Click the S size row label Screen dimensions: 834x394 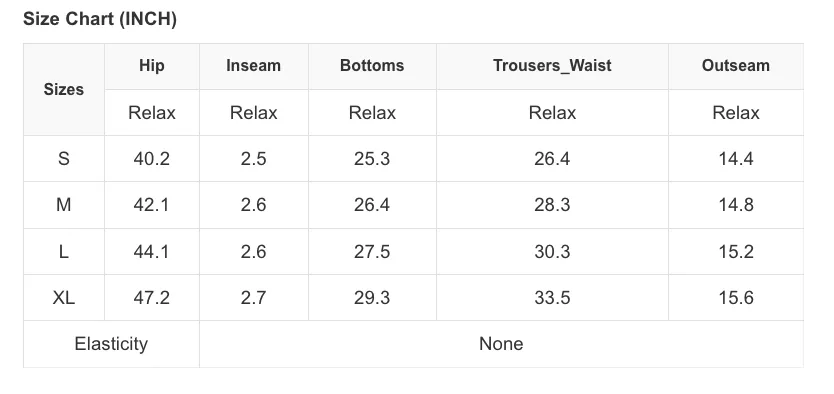point(63,158)
